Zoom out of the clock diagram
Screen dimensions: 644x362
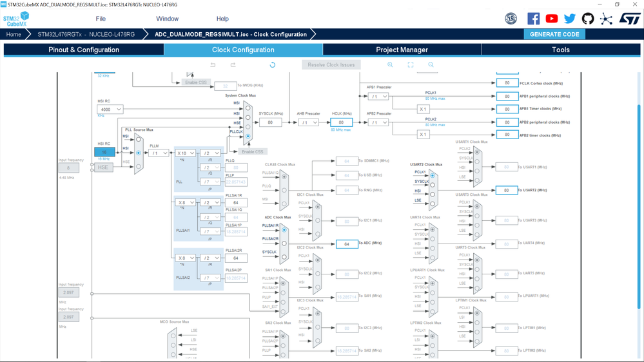pyautogui.click(x=431, y=65)
